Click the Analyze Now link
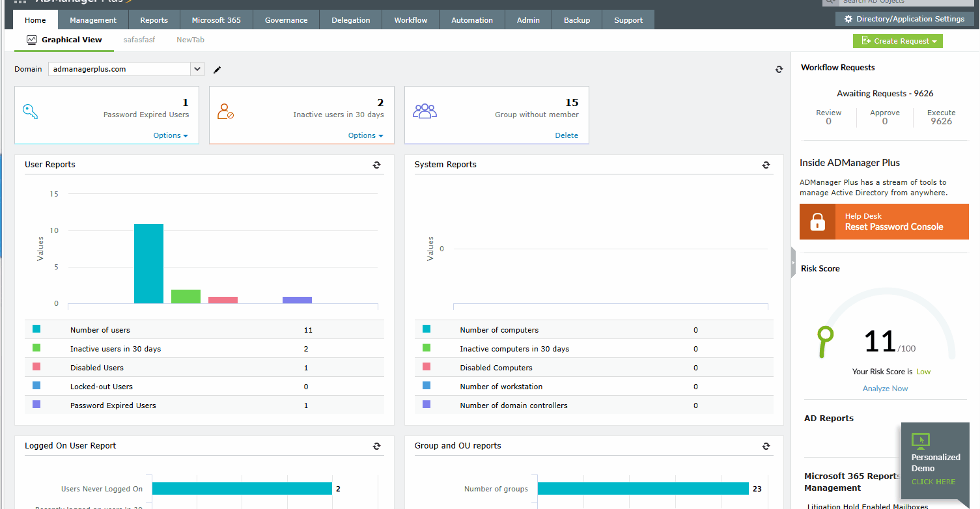The image size is (980, 509). [885, 389]
